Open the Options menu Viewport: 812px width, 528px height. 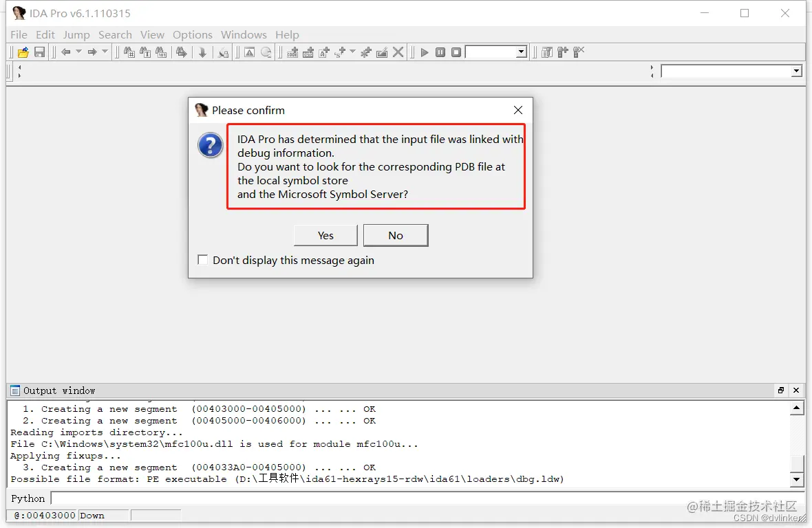coord(192,34)
